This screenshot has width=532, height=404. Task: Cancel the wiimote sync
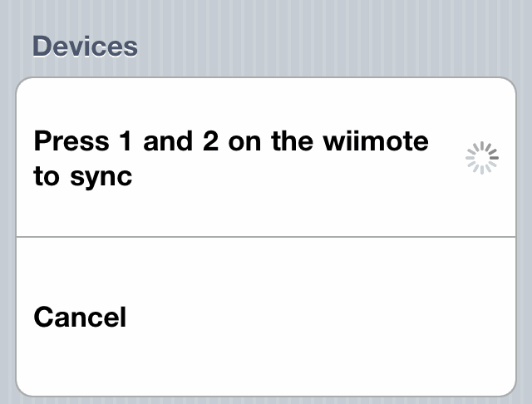(266, 317)
